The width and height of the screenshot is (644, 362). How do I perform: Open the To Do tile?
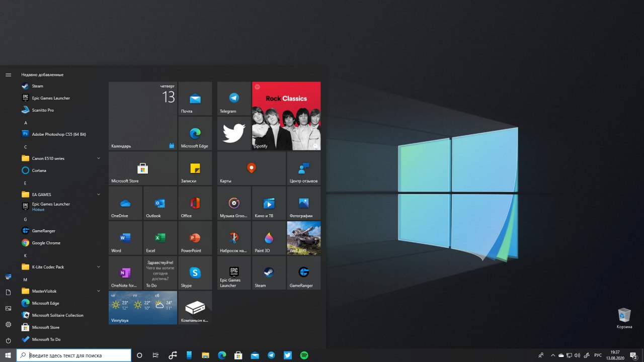160,273
